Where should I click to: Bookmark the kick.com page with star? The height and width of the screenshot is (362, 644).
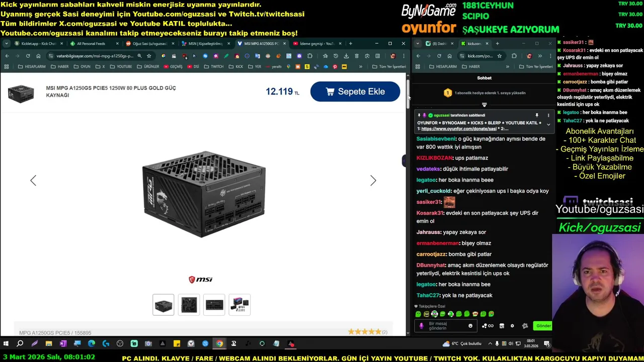point(499,56)
